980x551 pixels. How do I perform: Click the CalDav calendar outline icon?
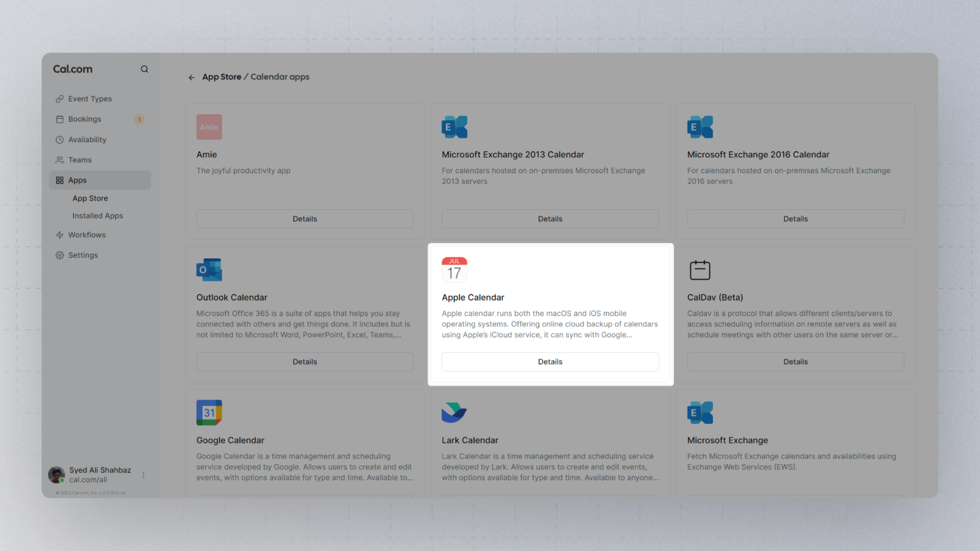tap(700, 270)
